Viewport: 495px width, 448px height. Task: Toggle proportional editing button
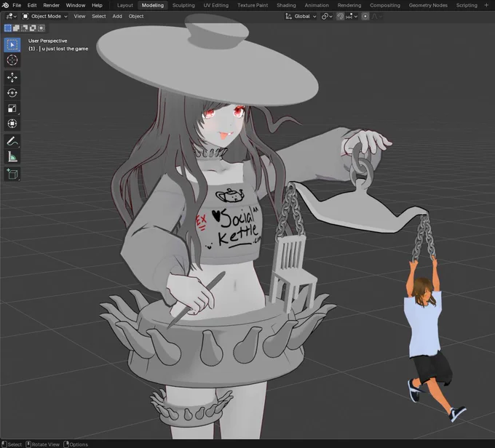(x=365, y=17)
